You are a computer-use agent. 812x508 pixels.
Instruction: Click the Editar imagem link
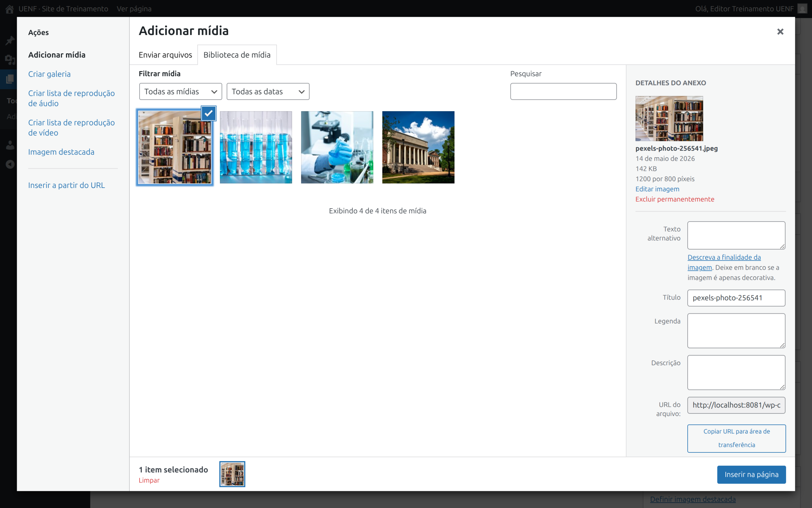(657, 189)
